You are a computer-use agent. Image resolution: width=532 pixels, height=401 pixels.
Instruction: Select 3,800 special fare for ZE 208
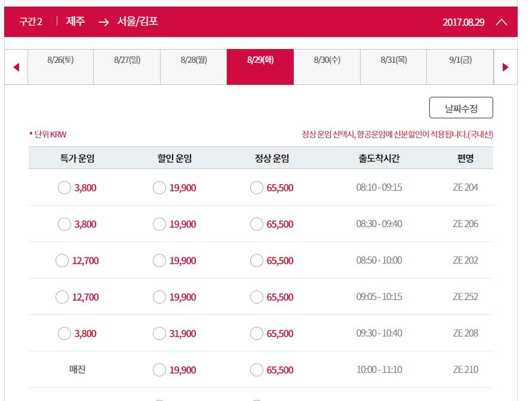click(64, 334)
